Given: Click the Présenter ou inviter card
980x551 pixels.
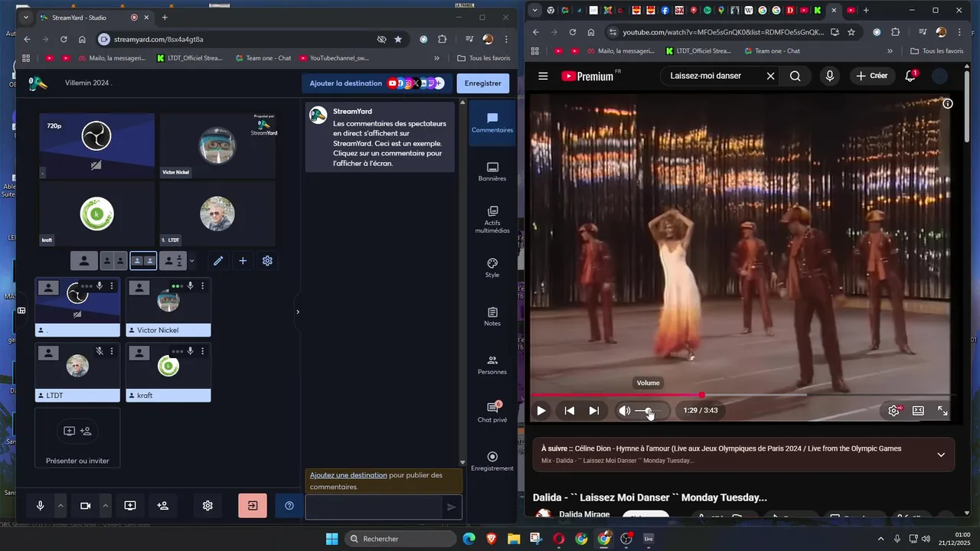Looking at the screenshot, I should pos(77,438).
